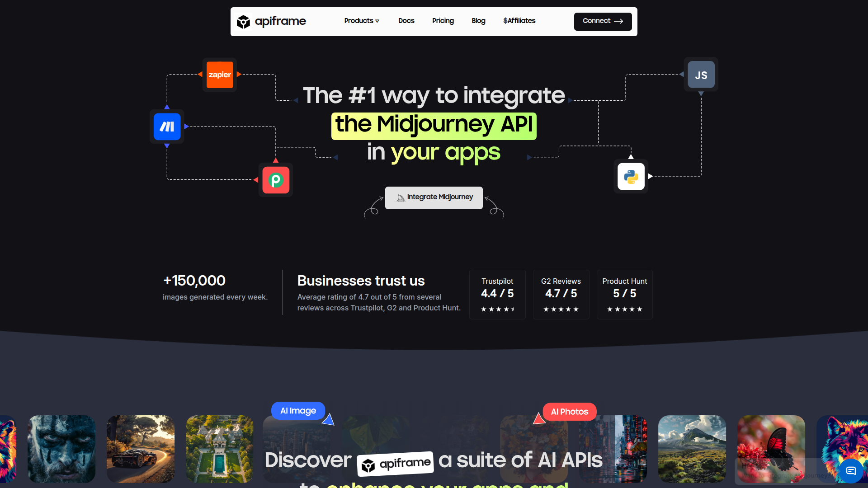This screenshot has width=868, height=488.
Task: Click the sports car image thumbnail
Action: 140,449
